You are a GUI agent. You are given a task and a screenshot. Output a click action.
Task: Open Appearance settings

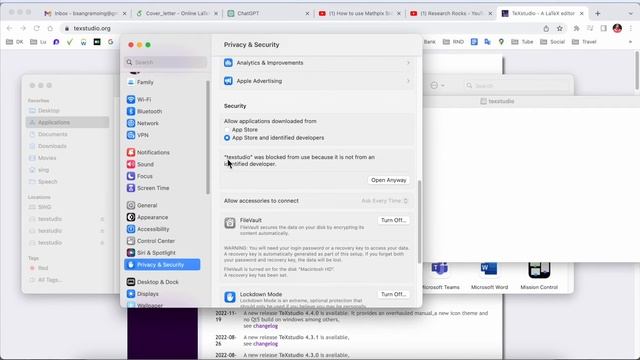pyautogui.click(x=147, y=217)
